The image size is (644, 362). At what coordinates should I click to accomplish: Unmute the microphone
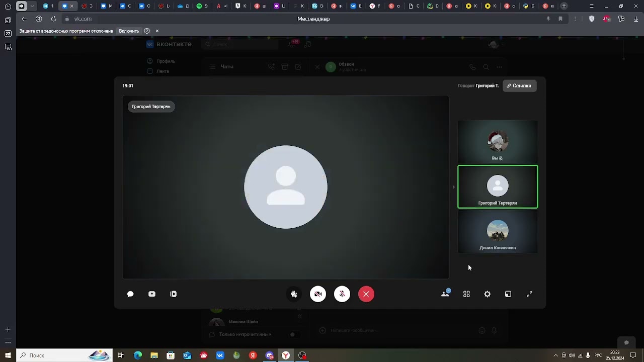(342, 294)
